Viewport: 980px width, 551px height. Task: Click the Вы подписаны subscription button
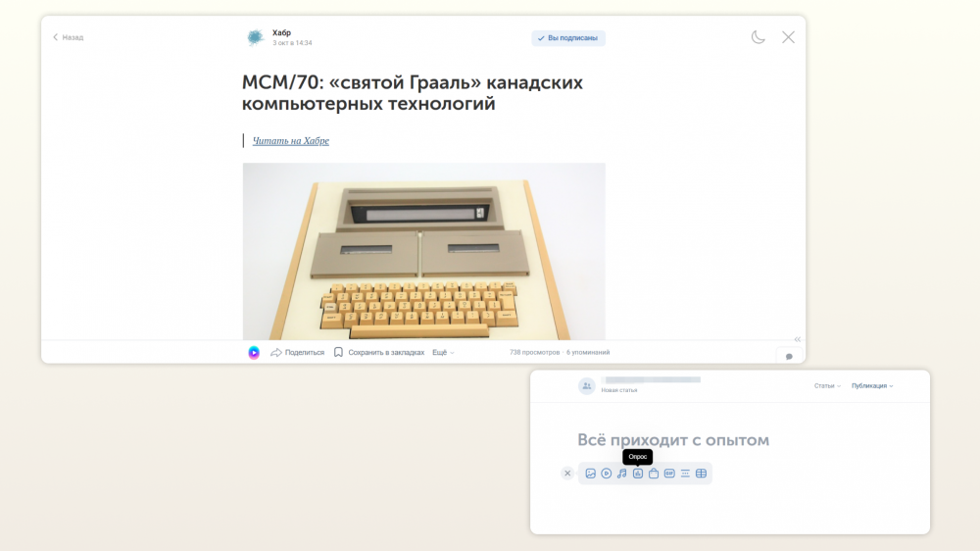tap(568, 38)
